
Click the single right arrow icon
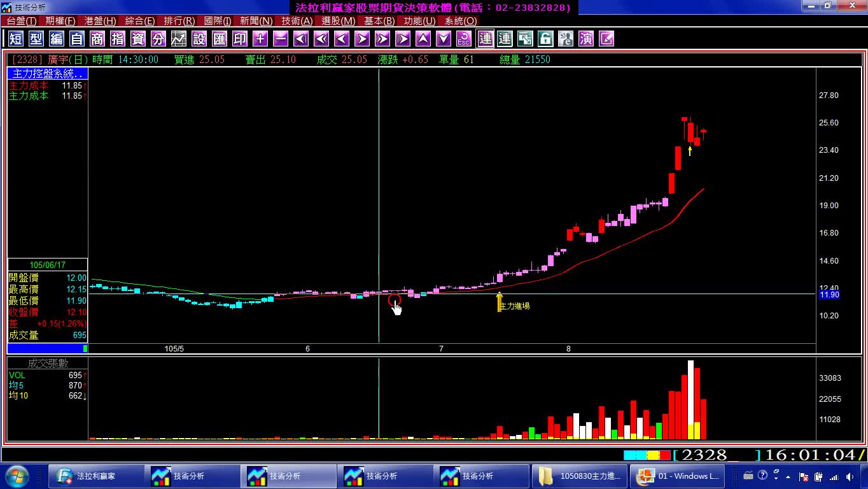tap(362, 39)
